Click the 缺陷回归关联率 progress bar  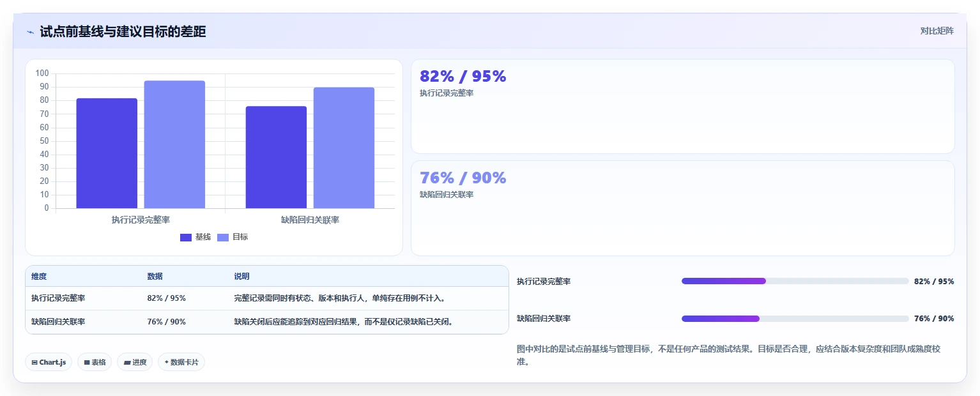pyautogui.click(x=795, y=319)
